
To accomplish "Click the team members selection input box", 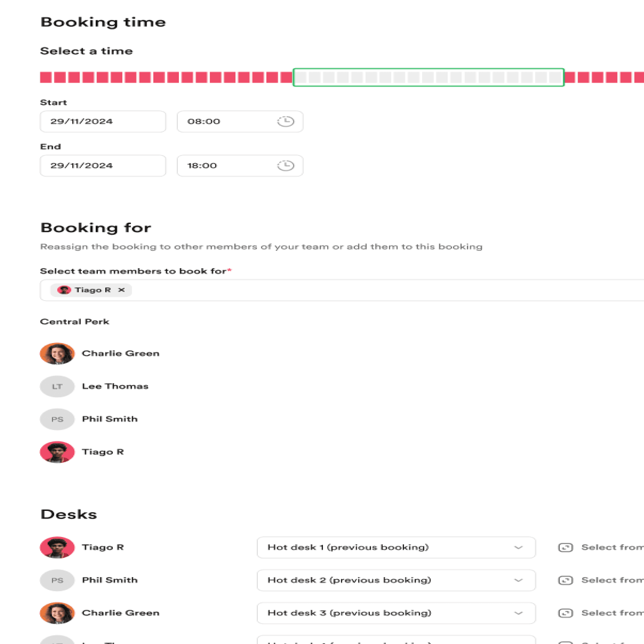I will pyautogui.click(x=367, y=290).
